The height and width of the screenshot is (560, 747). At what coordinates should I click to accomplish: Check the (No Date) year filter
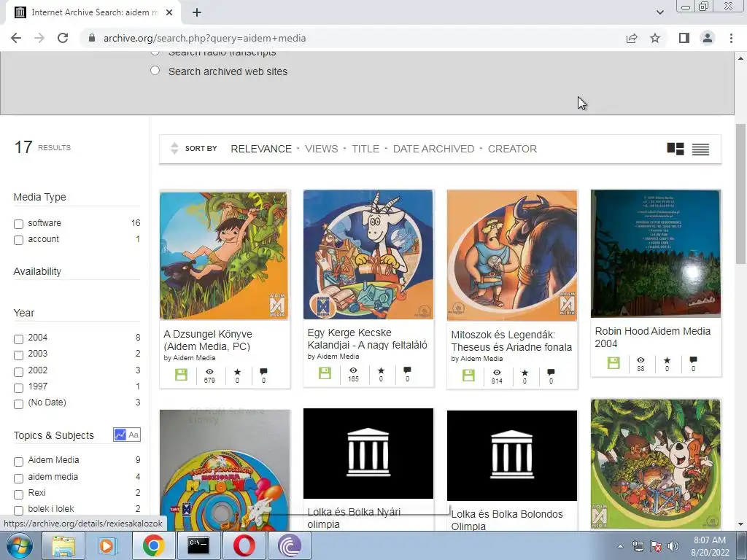click(x=18, y=404)
